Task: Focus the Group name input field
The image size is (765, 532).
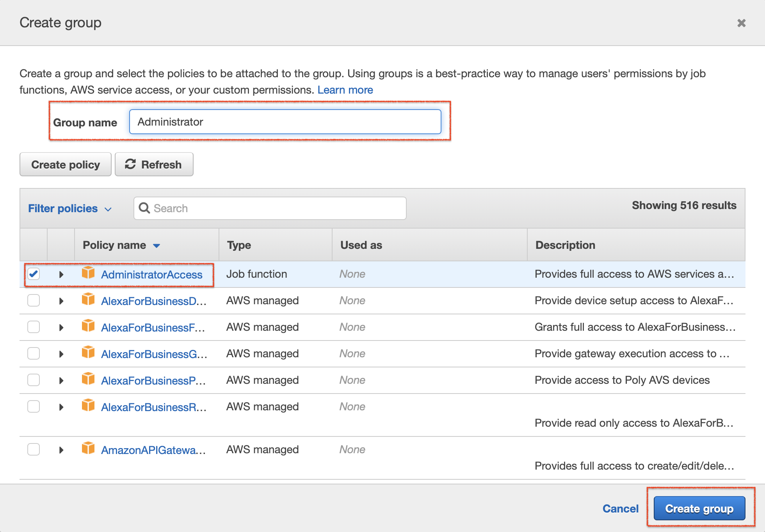Action: (x=285, y=122)
